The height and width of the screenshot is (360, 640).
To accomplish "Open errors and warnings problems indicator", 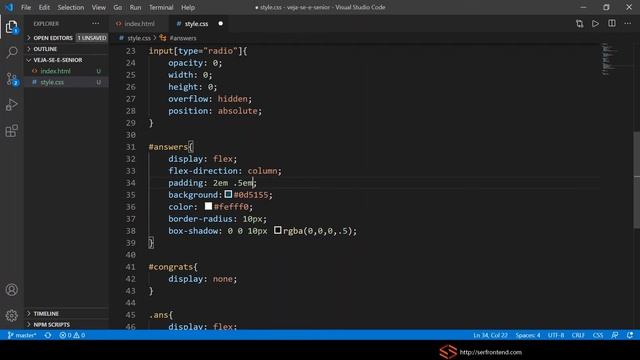I will pyautogui.click(x=72, y=335).
